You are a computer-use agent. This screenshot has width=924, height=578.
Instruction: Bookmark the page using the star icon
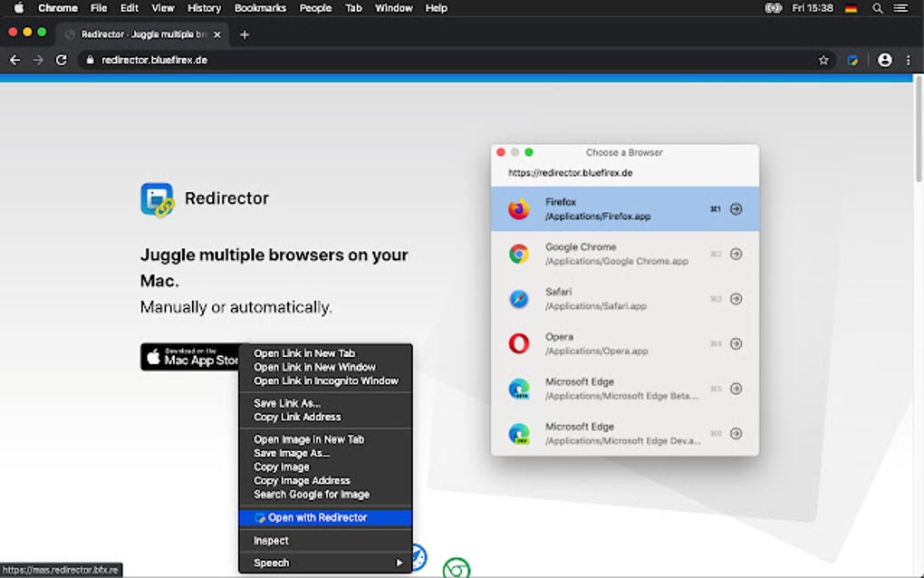coord(823,60)
